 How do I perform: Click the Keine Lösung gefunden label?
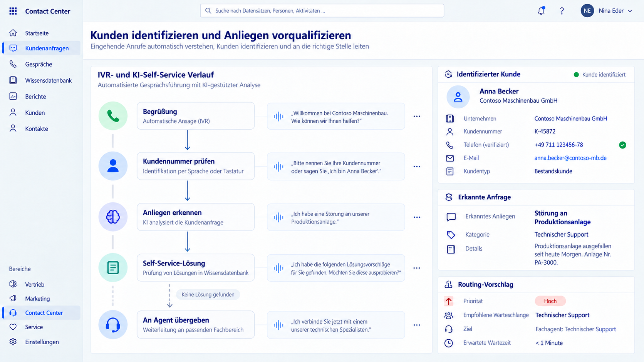208,294
